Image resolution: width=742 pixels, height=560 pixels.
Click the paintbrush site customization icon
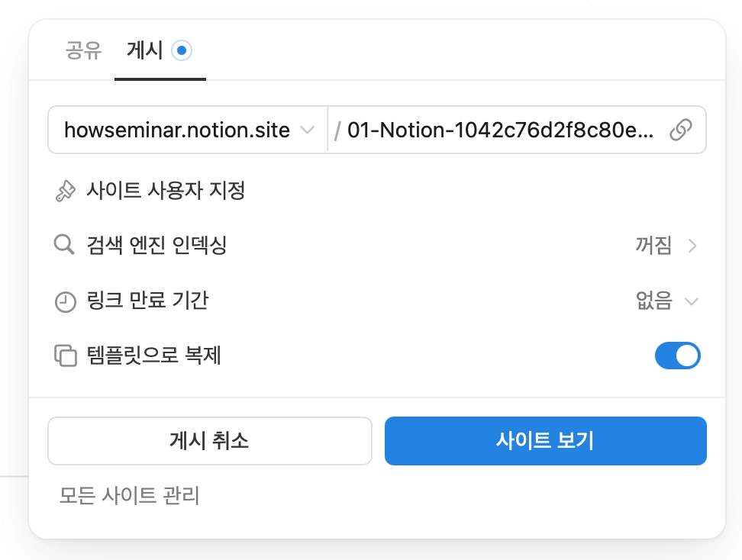click(x=66, y=191)
